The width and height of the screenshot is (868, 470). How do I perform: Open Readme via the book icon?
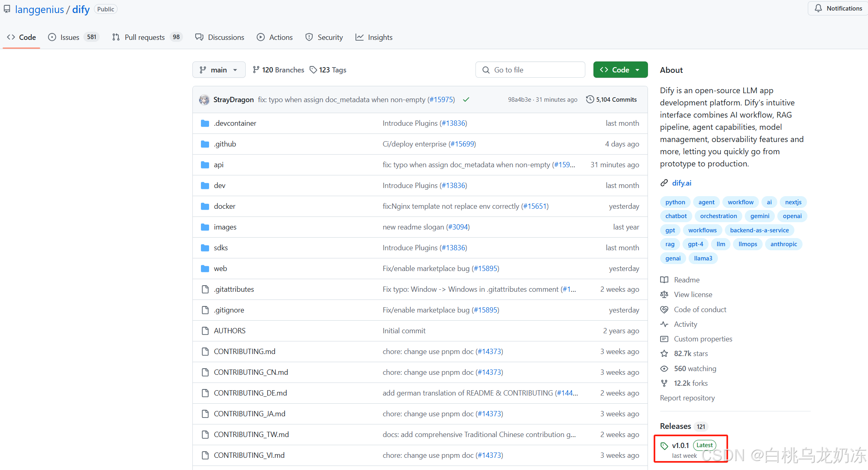(x=664, y=280)
